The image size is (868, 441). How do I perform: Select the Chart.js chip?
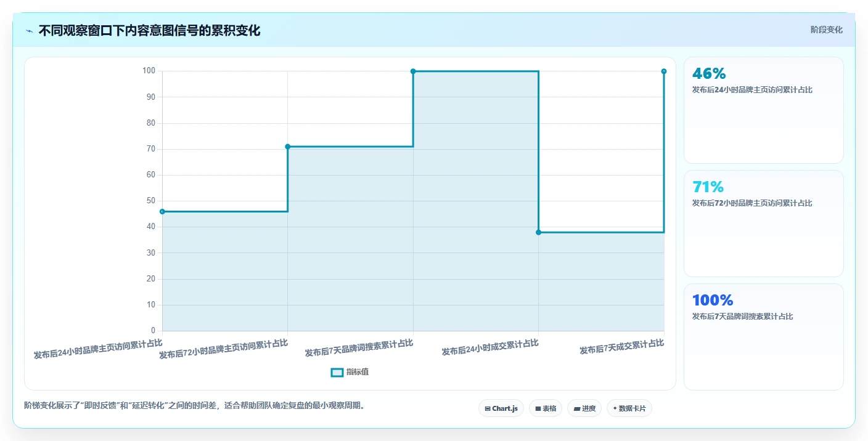[501, 408]
